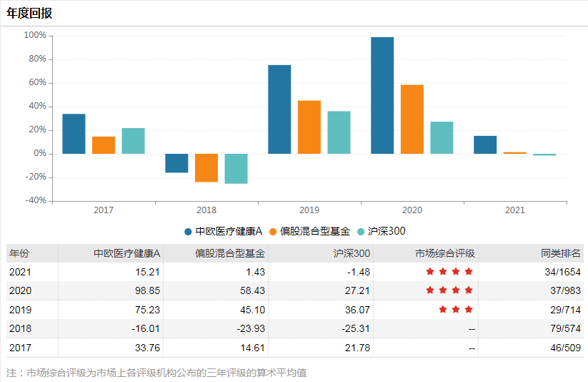588x382 pixels.
Task: Click the teal legend dot for 沪深300
Action: click(x=361, y=231)
